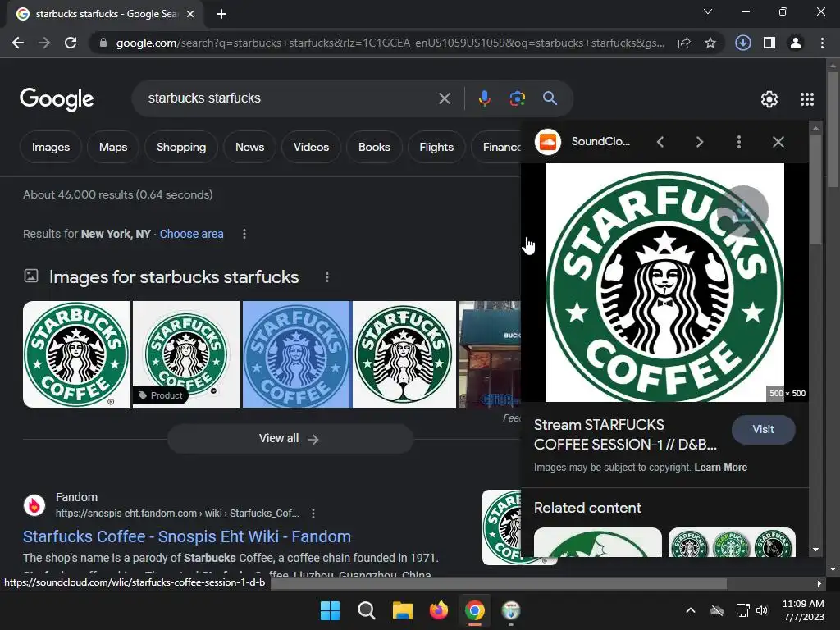The width and height of the screenshot is (840, 630).
Task: Open a new browser tab
Action: pos(221,14)
